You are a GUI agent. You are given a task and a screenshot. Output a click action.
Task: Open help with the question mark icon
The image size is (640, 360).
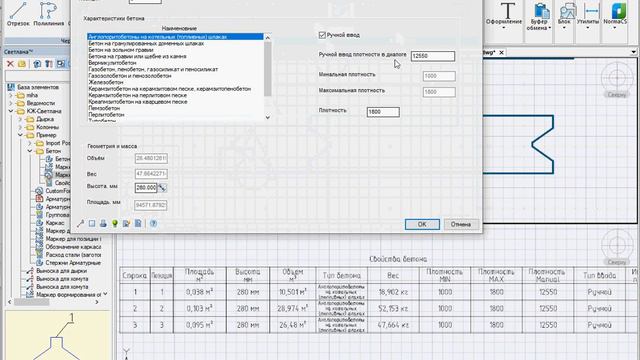pyautogui.click(x=153, y=224)
